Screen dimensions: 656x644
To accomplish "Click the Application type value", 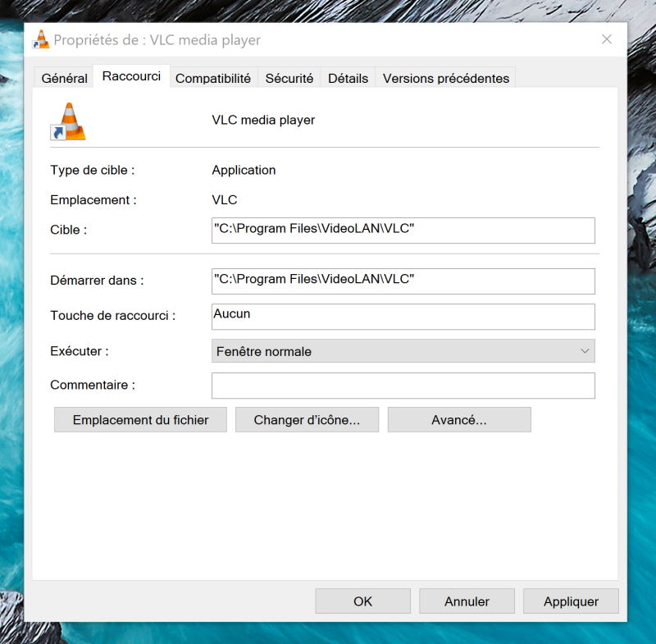I will pos(244,171).
